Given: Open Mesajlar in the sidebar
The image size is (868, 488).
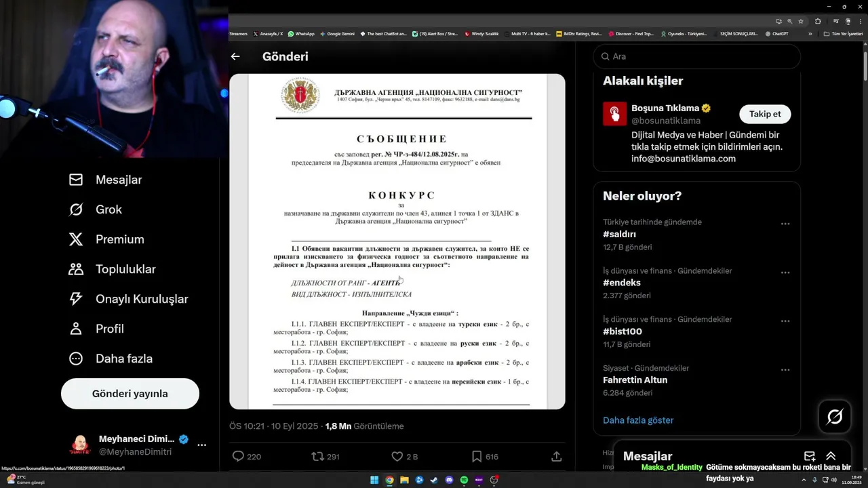Looking at the screenshot, I should [x=105, y=180].
